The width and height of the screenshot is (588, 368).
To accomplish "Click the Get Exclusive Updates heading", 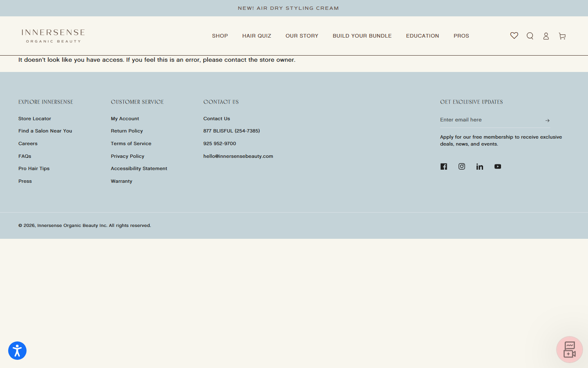I will pos(472,102).
